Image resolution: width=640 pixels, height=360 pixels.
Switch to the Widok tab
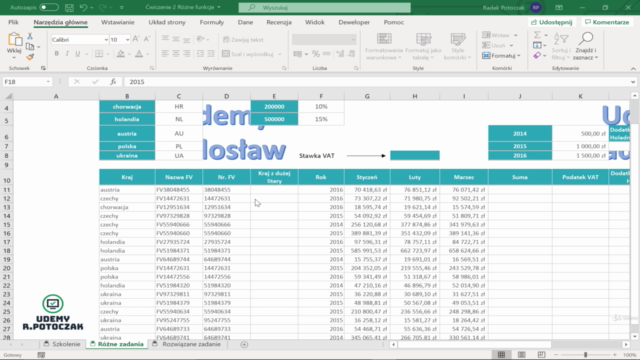pyautogui.click(x=315, y=22)
